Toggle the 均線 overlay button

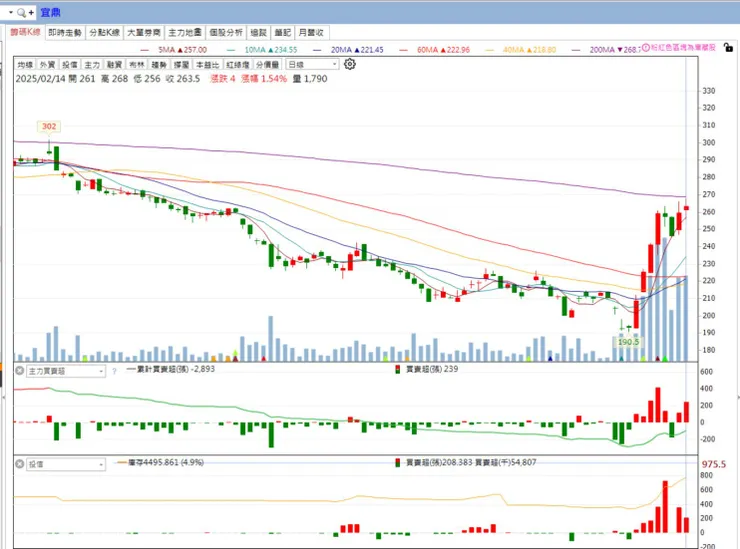coord(25,65)
